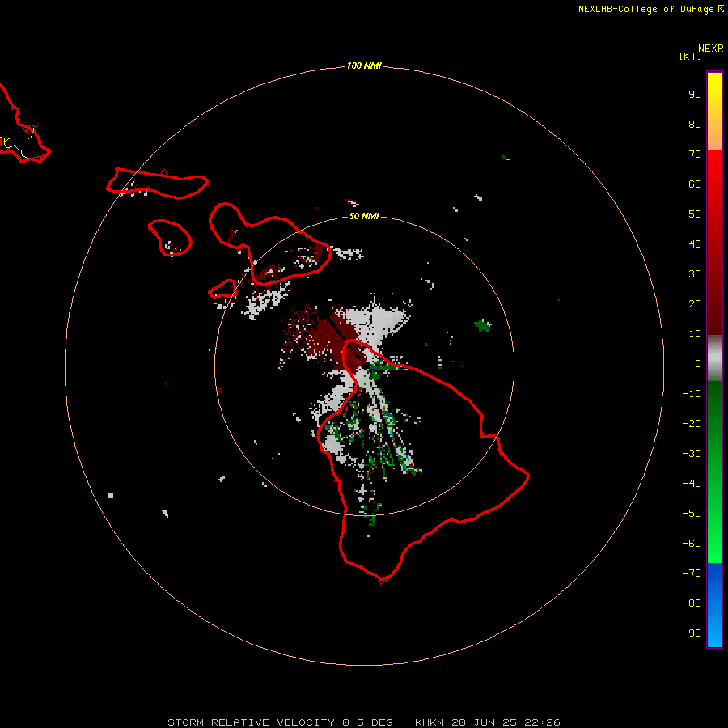
Task: Click the yellow band of the color bar
Action: pyautogui.click(x=714, y=95)
